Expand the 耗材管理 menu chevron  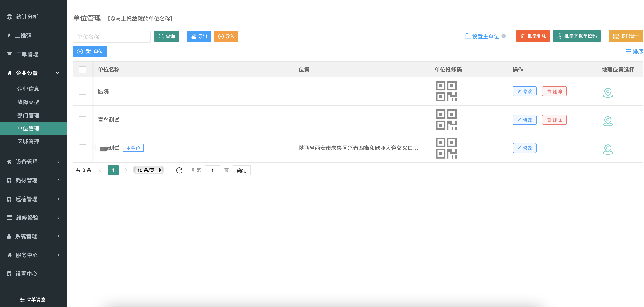58,180
